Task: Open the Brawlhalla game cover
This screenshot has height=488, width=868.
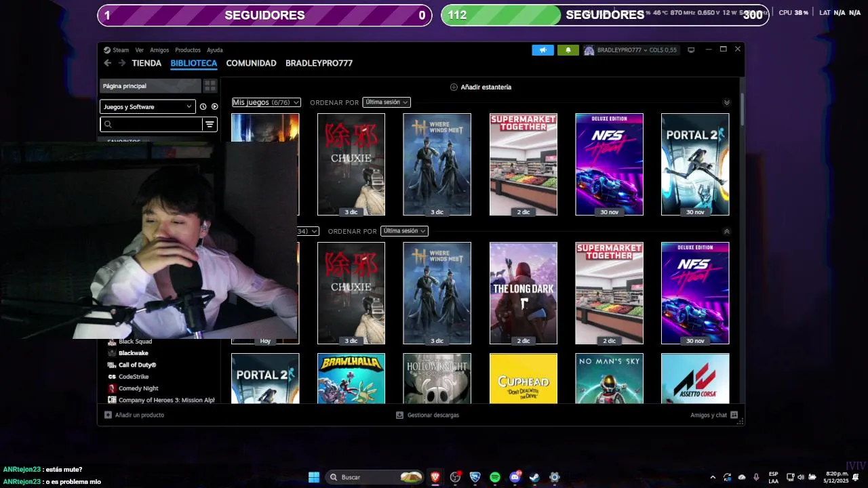Action: point(351,378)
